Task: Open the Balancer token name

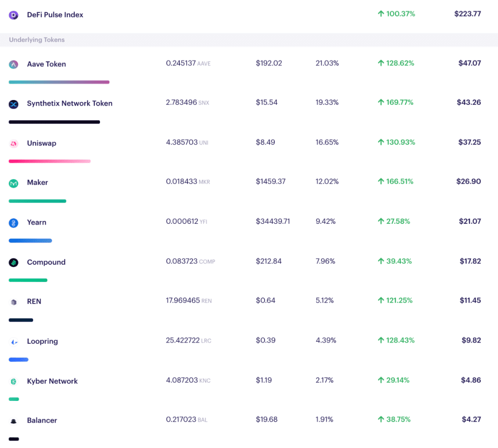Action: [42, 420]
